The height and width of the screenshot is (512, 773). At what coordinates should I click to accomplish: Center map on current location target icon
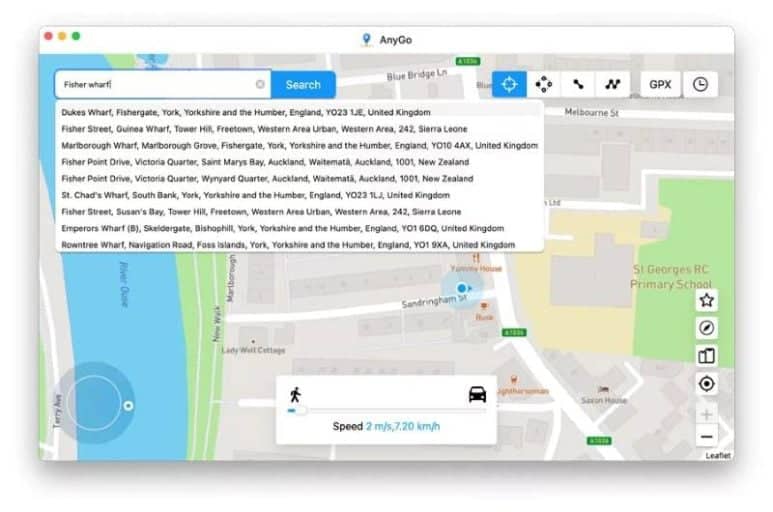706,383
